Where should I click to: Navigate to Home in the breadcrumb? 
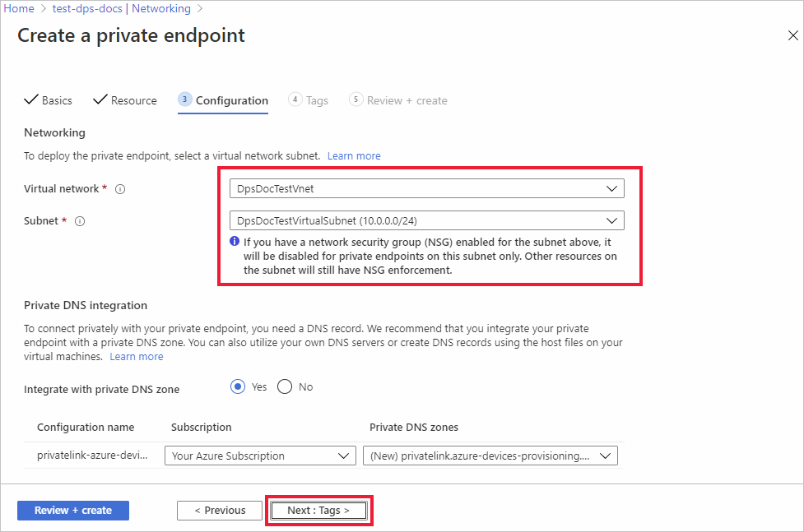19,8
